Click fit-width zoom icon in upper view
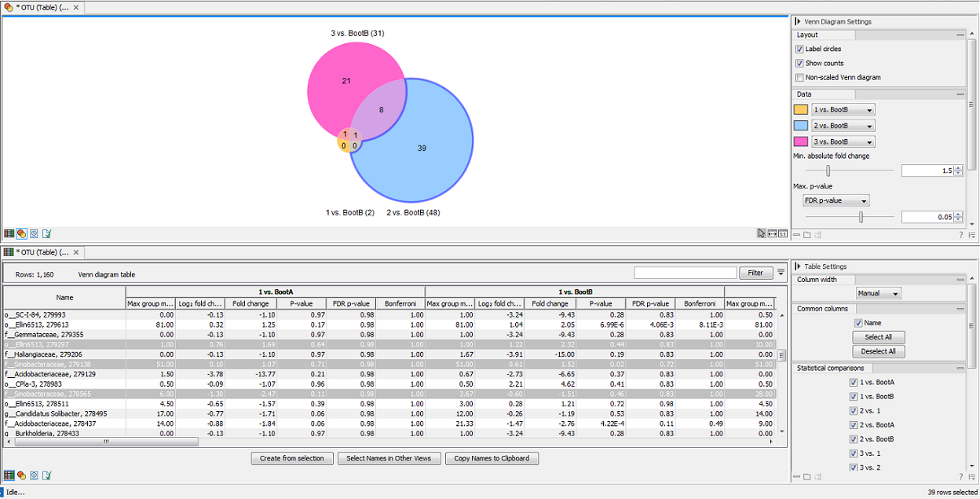This screenshot has height=499, width=980. (772, 233)
